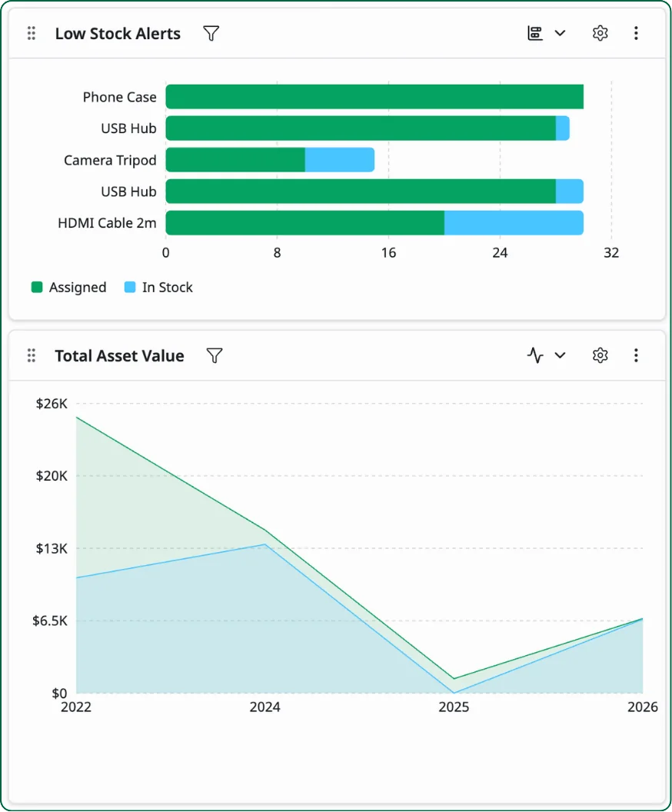Click the blue In Stock legend swatch

pos(130,287)
